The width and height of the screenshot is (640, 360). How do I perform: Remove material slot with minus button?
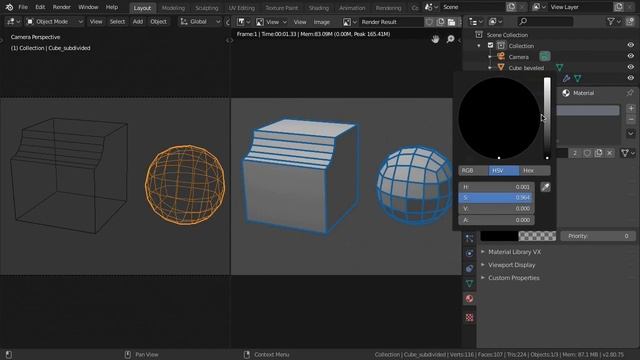[x=631, y=120]
